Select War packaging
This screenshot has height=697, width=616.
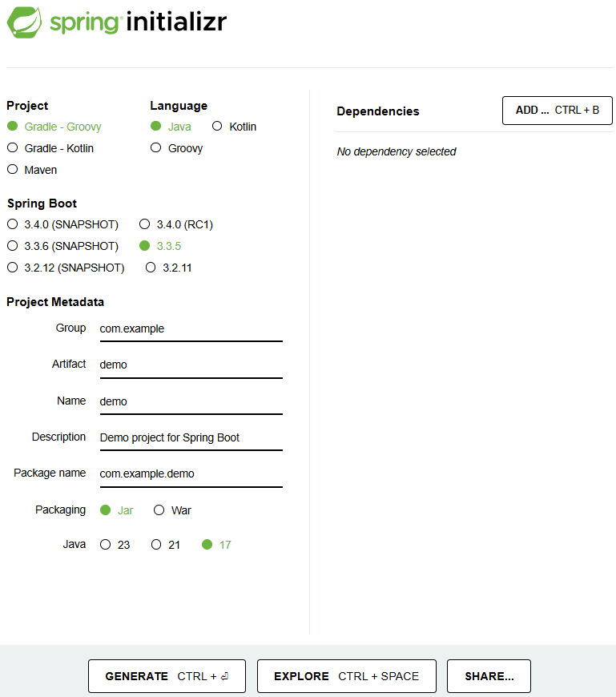(172, 510)
